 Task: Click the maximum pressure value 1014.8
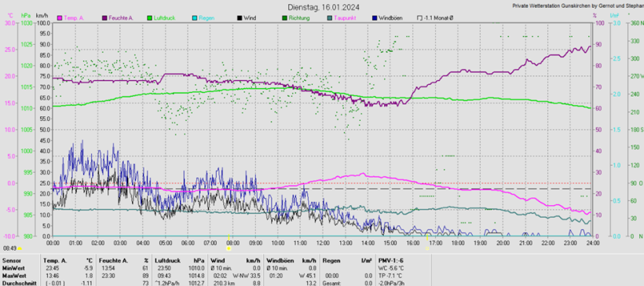[x=197, y=275]
